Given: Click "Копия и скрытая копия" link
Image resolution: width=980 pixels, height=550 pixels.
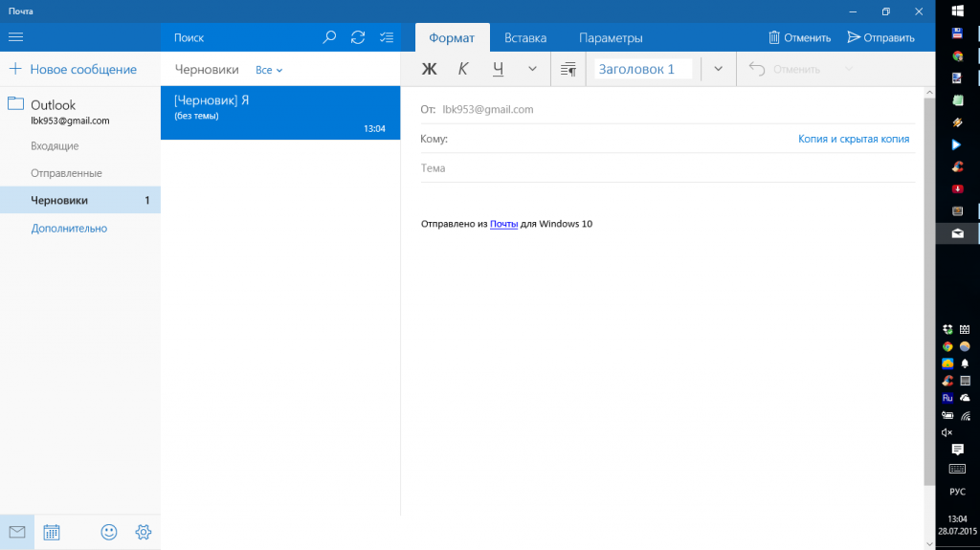Looking at the screenshot, I should [854, 139].
